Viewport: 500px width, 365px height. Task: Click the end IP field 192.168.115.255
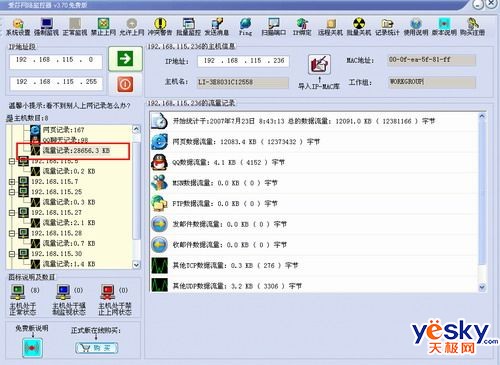coord(56,83)
